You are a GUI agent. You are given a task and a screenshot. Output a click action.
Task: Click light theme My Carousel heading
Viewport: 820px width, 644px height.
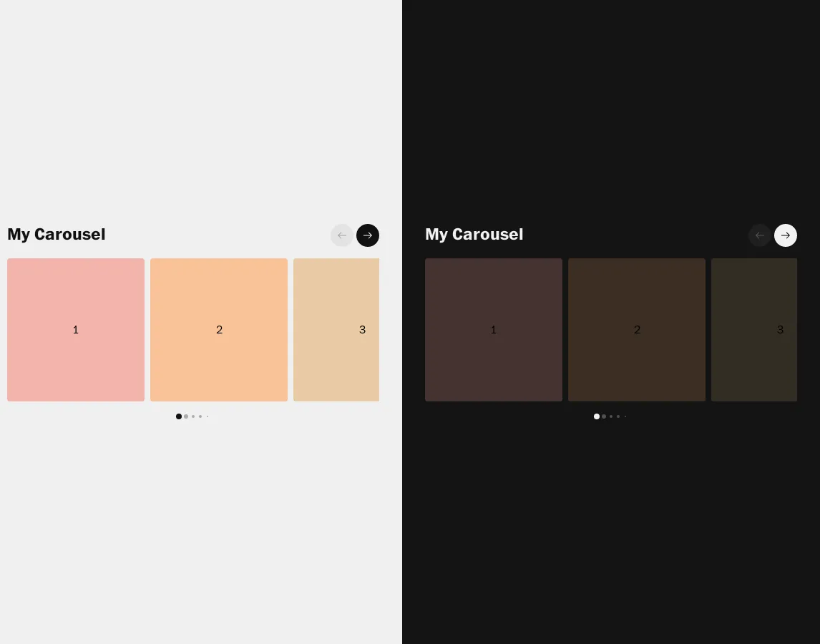point(57,235)
